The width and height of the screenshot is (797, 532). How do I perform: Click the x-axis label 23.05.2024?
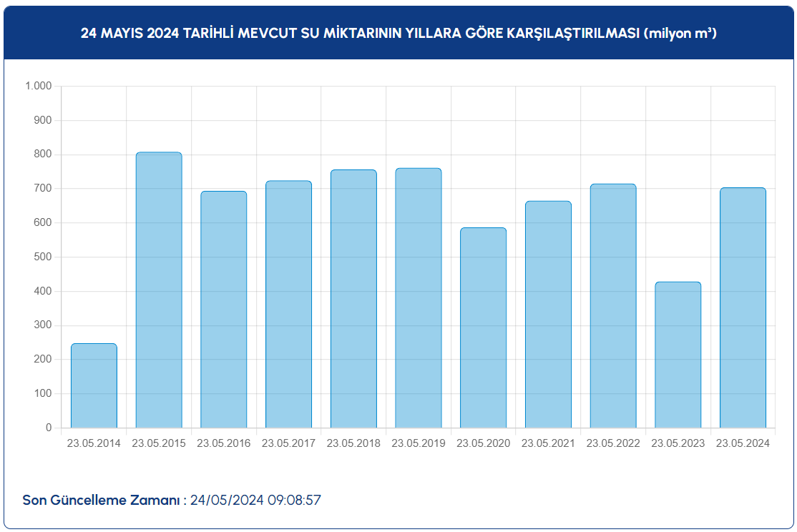[743, 443]
